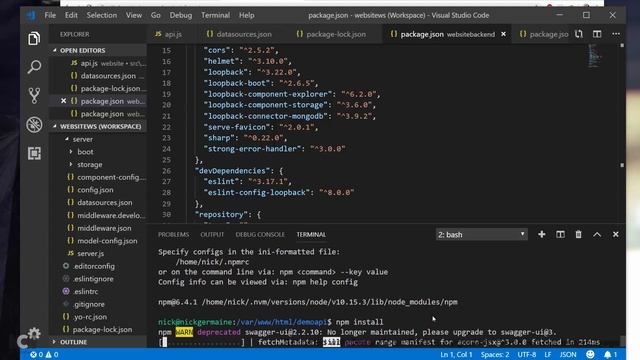This screenshot has width=640, height=360.
Task: Open api.js in Open Editors list
Action: [x=98, y=63]
